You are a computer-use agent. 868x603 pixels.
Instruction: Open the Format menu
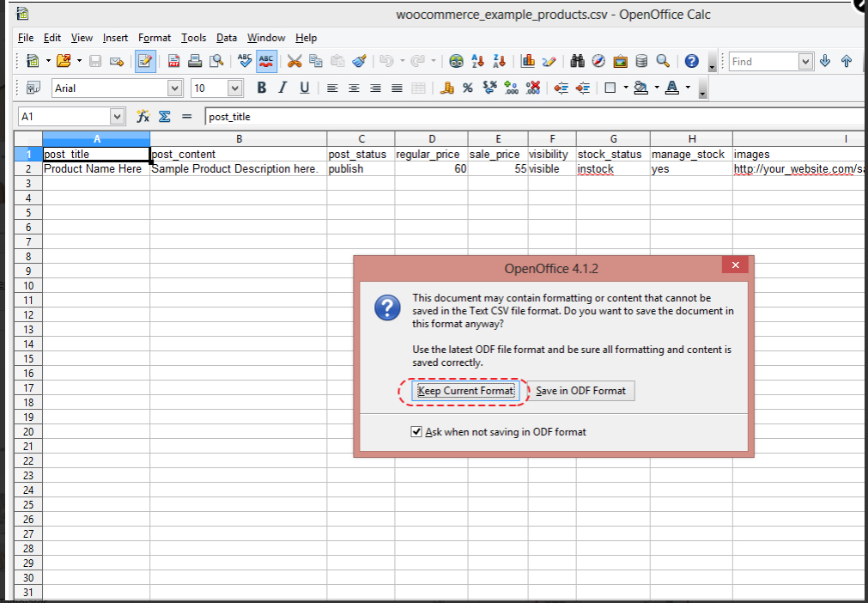[155, 38]
